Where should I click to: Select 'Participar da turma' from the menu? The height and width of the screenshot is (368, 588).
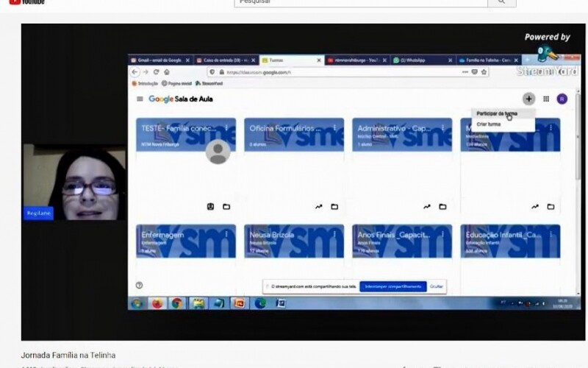click(497, 114)
